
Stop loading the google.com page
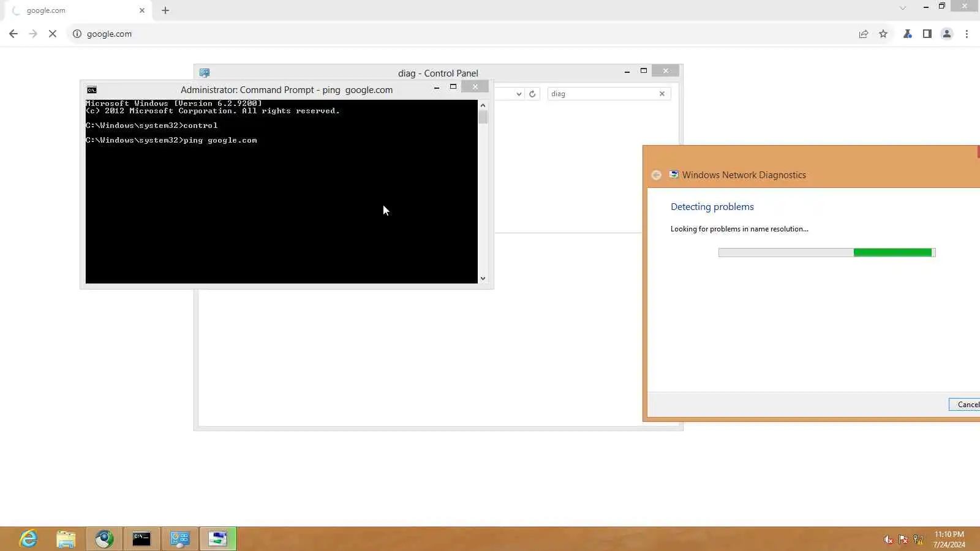point(53,34)
